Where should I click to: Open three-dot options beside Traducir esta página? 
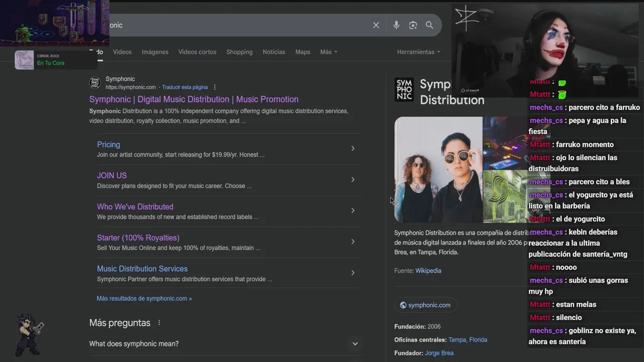pyautogui.click(x=215, y=87)
